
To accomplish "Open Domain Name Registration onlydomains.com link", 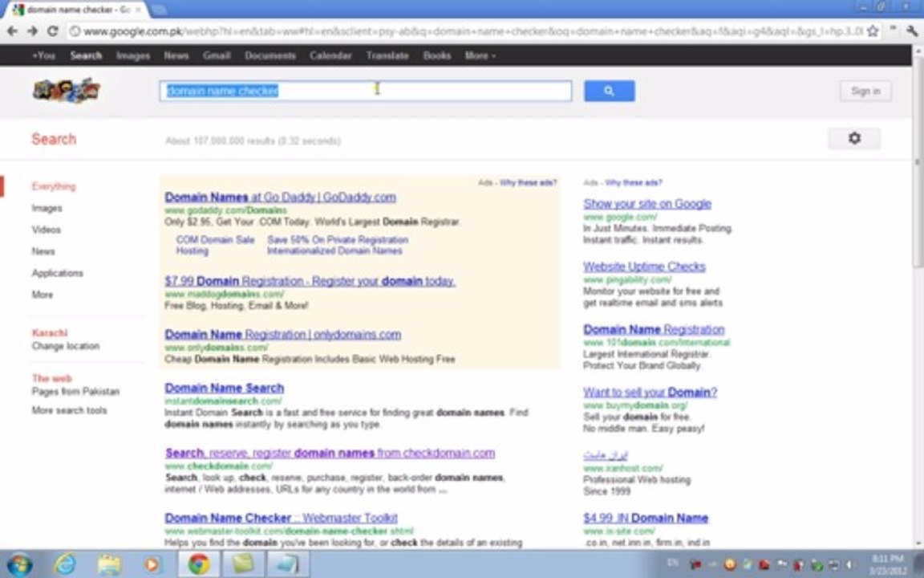I will [x=283, y=335].
